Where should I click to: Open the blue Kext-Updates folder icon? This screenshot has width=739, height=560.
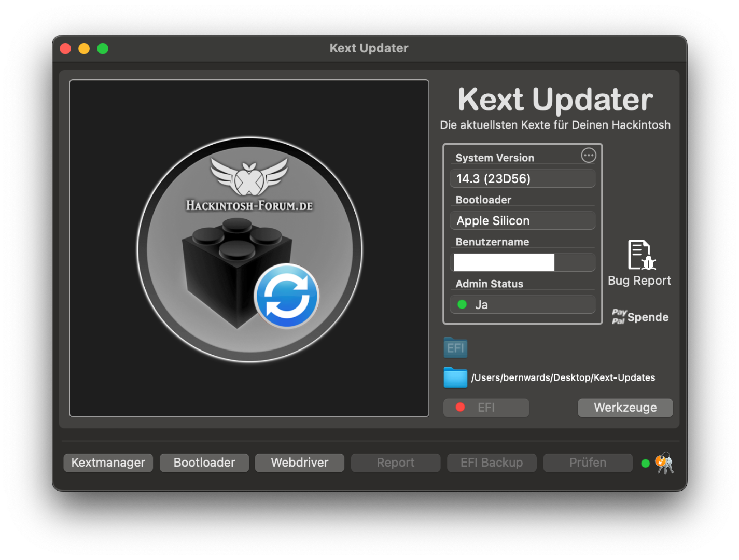(x=455, y=377)
